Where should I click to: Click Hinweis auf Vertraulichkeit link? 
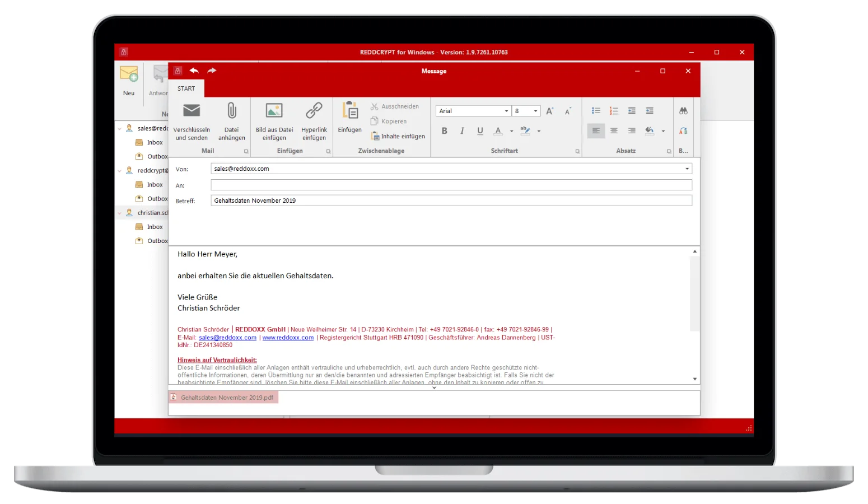(x=217, y=360)
